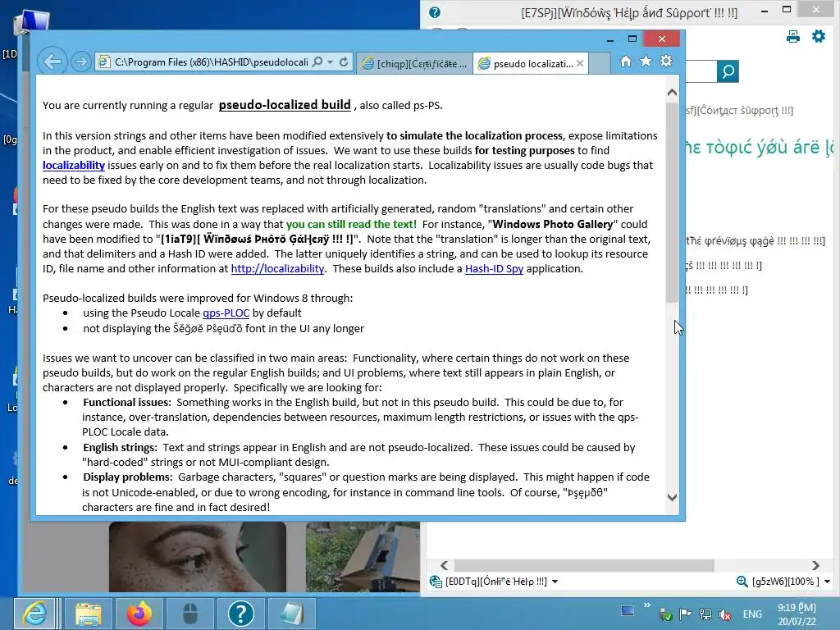Screen dimensions: 840x630
Task: Expand the 100% zoom dropdown in Help
Action: 827,582
